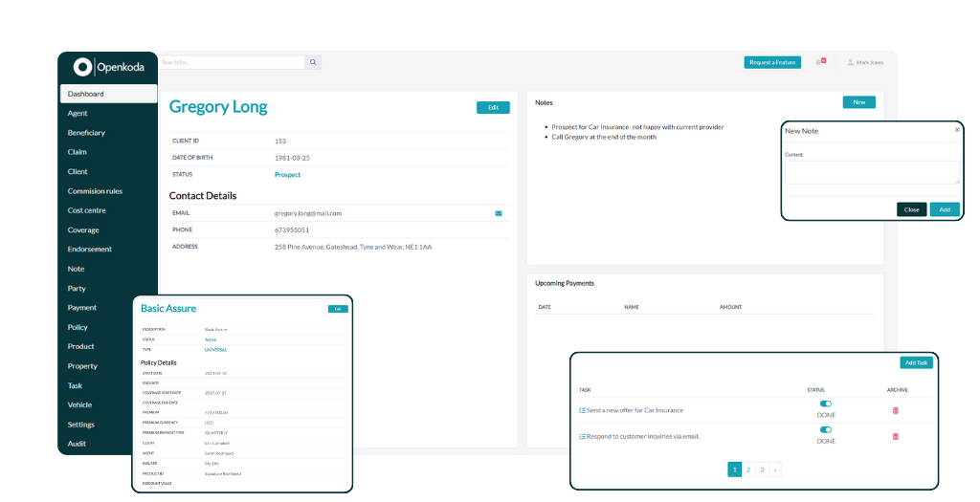Click the Content text area in New Note
Viewport: 980px width, 502px height.
click(x=871, y=172)
